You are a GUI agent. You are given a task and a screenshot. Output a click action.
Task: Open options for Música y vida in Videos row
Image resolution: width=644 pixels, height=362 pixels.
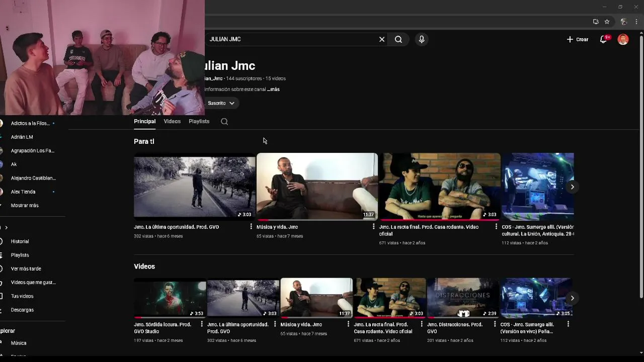pyautogui.click(x=348, y=324)
